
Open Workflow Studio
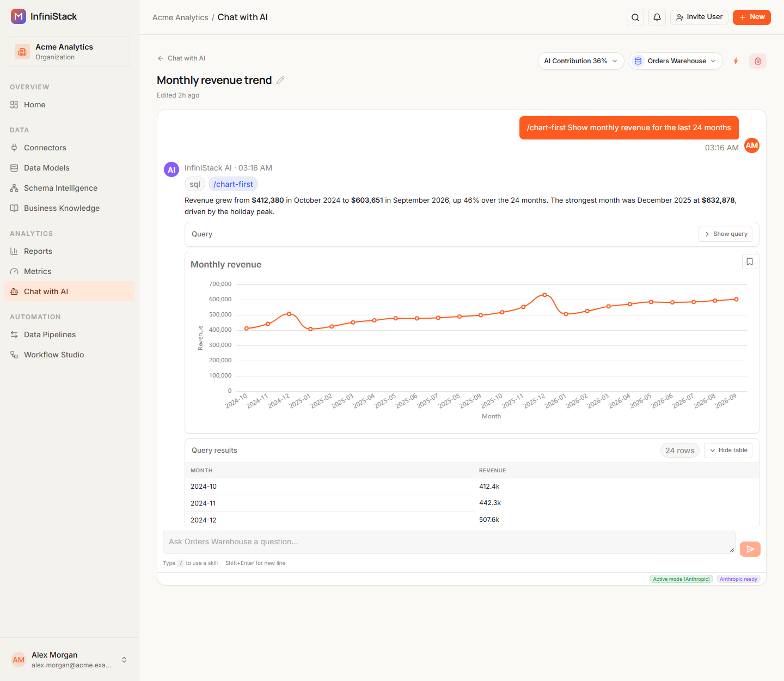(69, 355)
